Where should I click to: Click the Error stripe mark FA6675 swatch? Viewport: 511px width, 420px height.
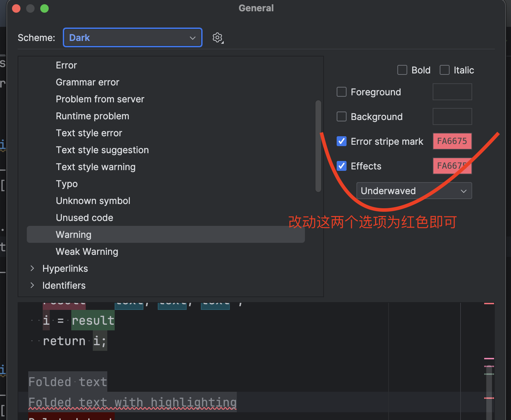coord(452,141)
